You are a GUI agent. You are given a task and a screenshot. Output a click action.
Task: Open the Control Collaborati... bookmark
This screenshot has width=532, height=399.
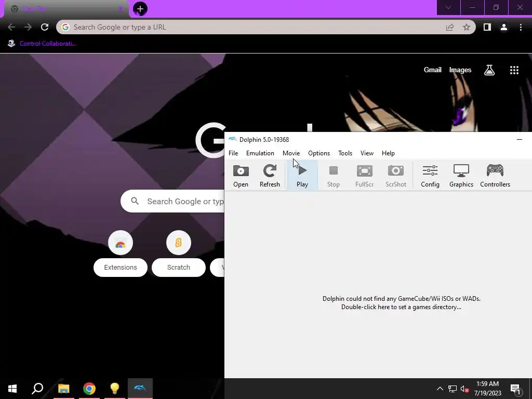tap(43, 44)
